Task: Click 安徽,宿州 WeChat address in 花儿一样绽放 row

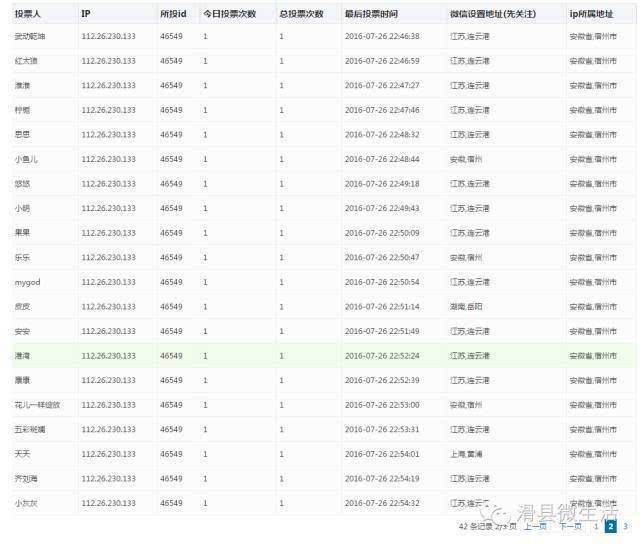Action: pyautogui.click(x=466, y=405)
